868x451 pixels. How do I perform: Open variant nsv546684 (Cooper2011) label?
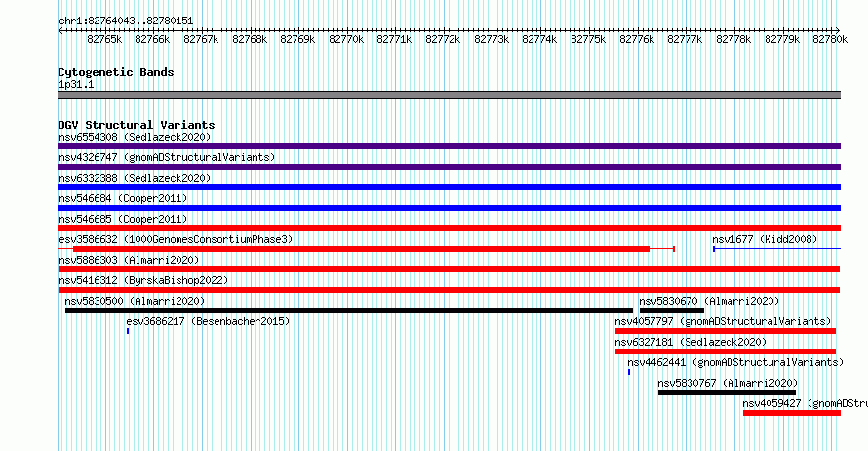point(123,198)
